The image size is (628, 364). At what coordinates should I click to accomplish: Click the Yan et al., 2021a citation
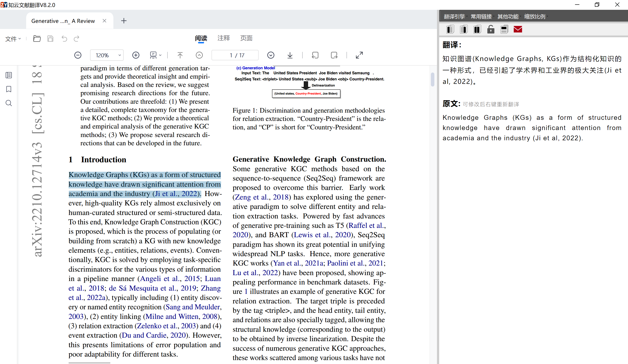(x=298, y=263)
